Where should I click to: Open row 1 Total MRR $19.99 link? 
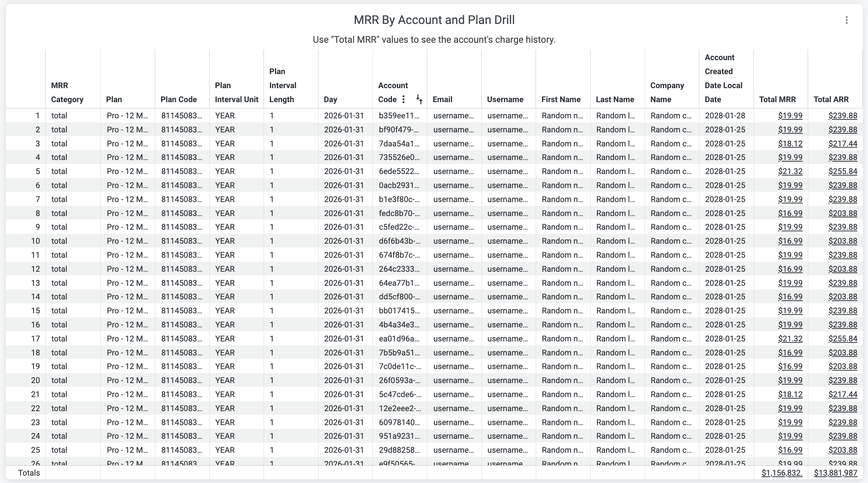click(790, 116)
